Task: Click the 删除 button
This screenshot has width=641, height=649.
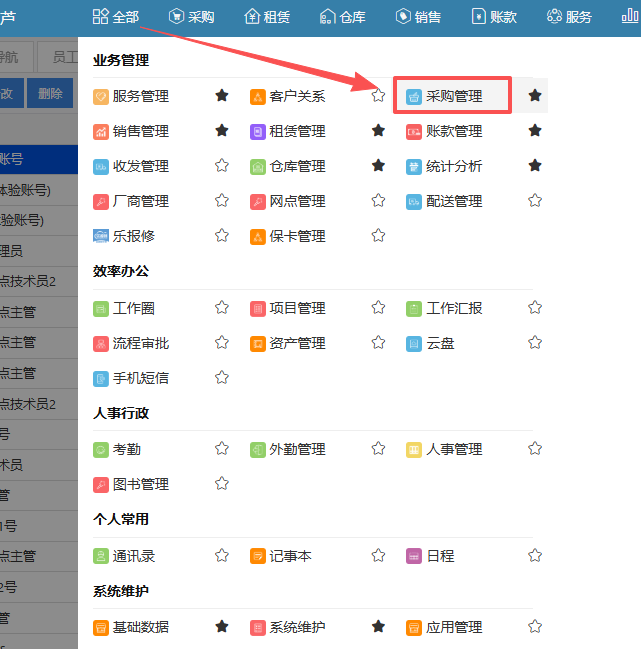Action: click(50, 93)
